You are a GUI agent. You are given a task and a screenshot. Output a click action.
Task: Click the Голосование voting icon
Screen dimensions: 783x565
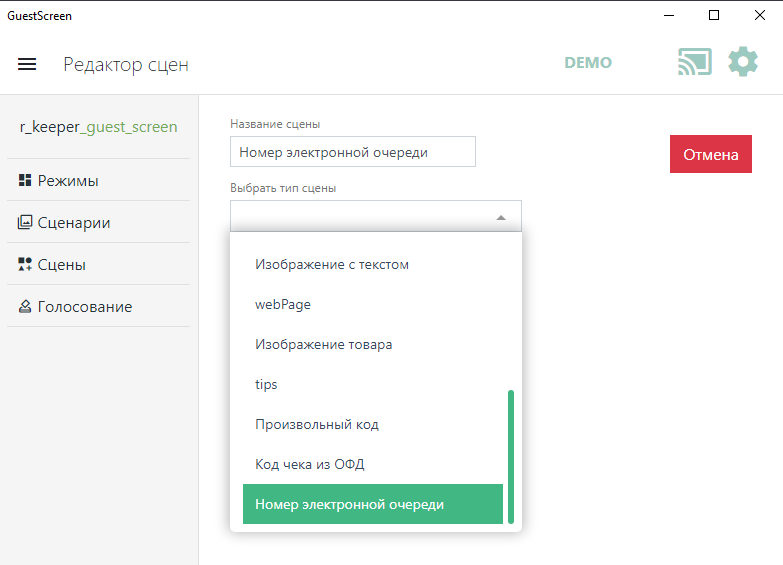(x=25, y=307)
